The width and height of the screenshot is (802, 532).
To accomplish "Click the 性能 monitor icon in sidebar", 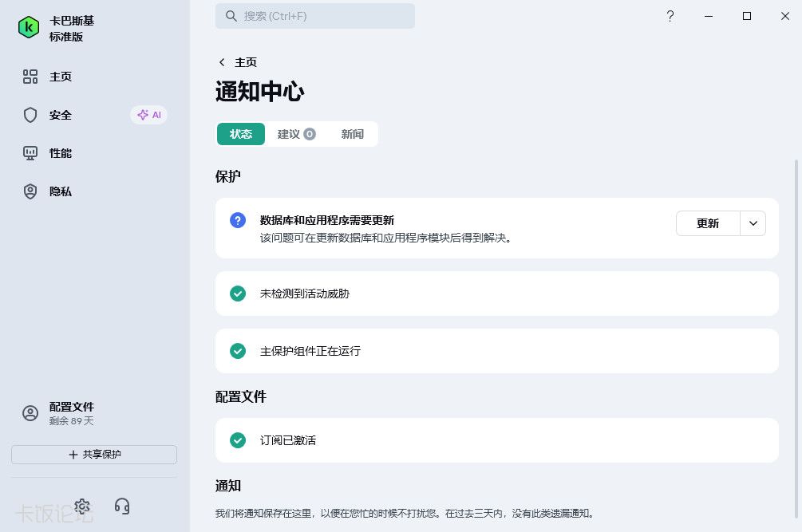I will click(x=30, y=153).
